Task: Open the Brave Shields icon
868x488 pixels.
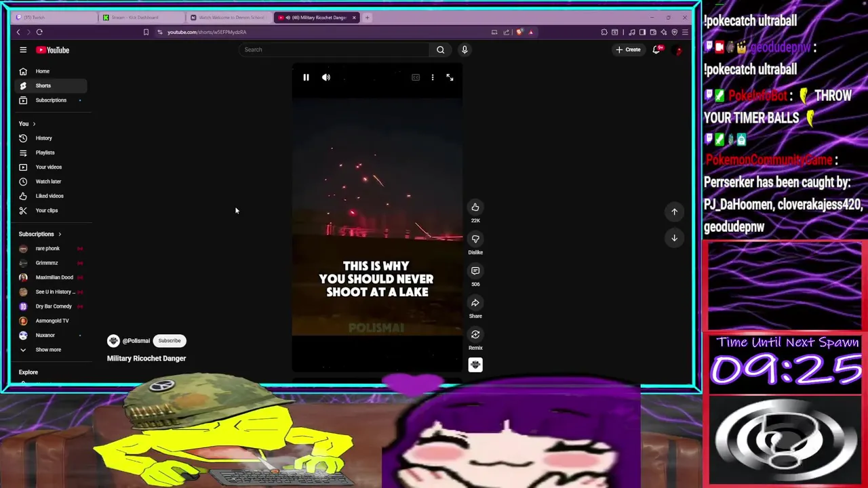Action: coord(519,32)
